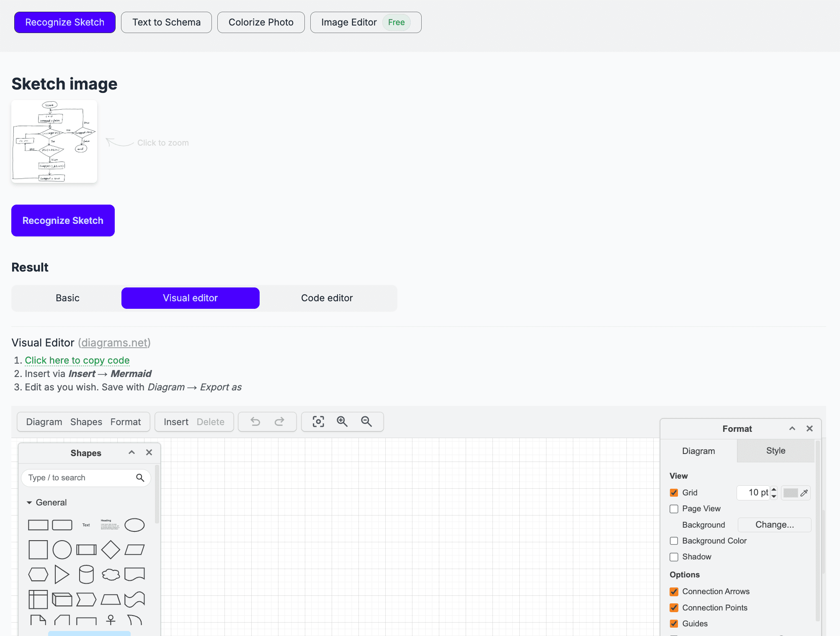Select the ellipse shape in Shapes panel
Image resolution: width=840 pixels, height=636 pixels.
134,525
